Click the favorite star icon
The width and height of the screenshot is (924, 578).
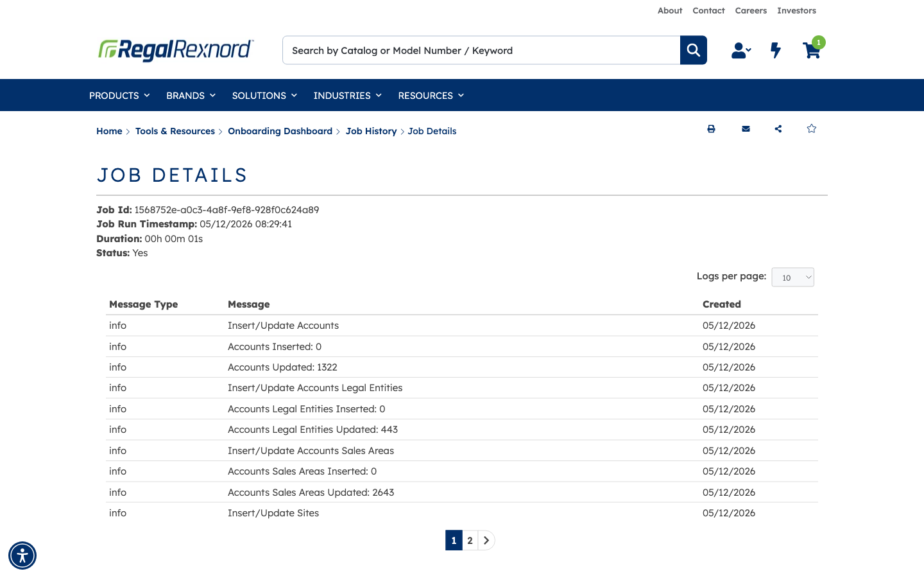[812, 128]
